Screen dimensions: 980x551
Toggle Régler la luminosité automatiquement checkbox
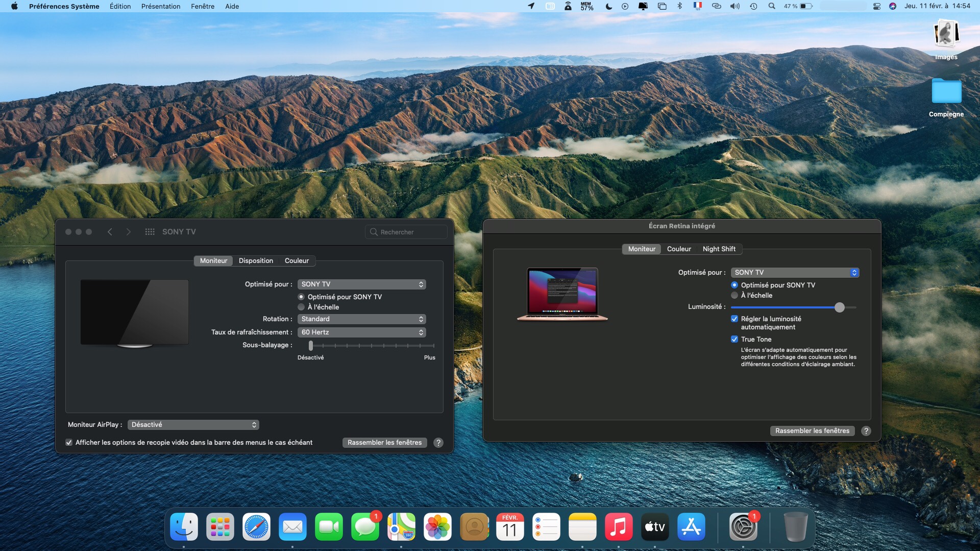(734, 319)
